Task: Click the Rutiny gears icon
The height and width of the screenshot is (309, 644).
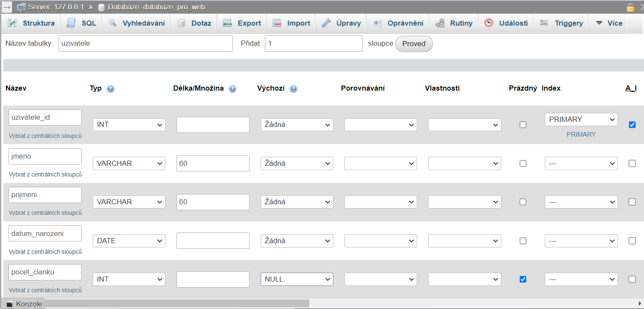Action: (440, 23)
